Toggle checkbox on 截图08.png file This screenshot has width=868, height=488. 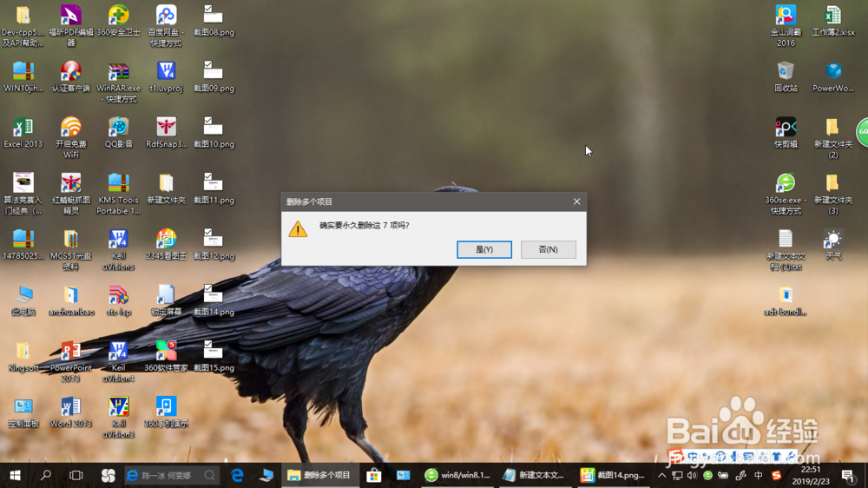[208, 9]
